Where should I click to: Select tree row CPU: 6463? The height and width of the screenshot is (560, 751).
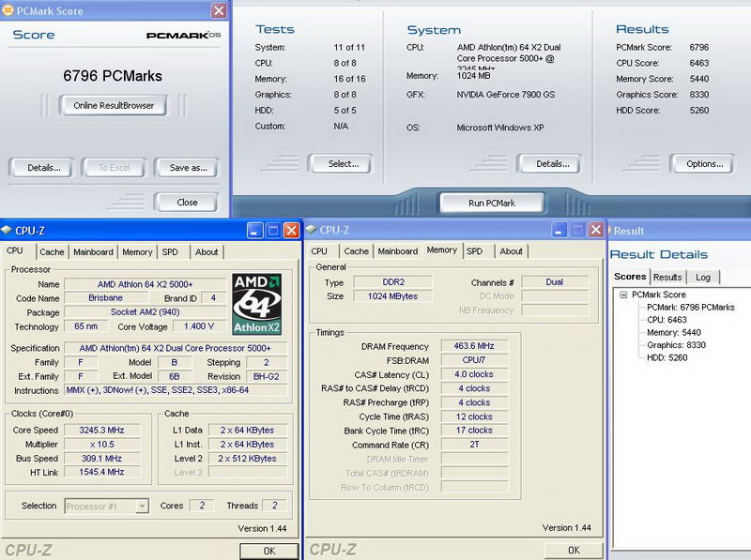pos(667,320)
